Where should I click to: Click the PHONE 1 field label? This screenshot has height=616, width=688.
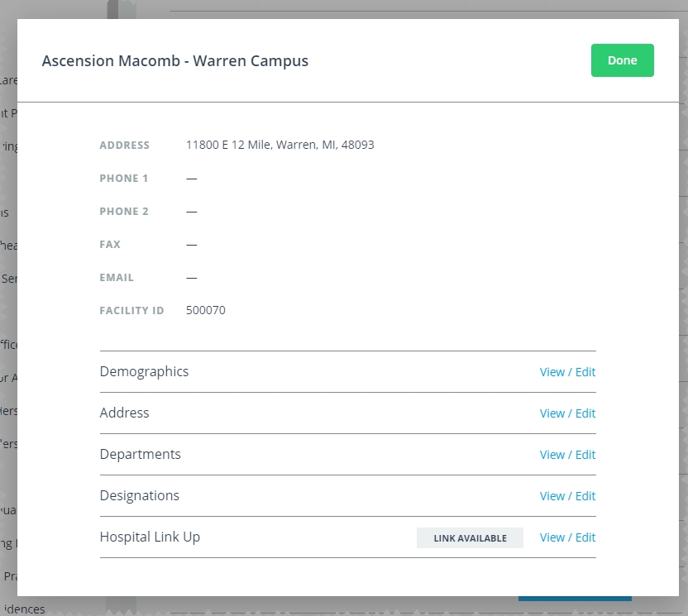[124, 178]
